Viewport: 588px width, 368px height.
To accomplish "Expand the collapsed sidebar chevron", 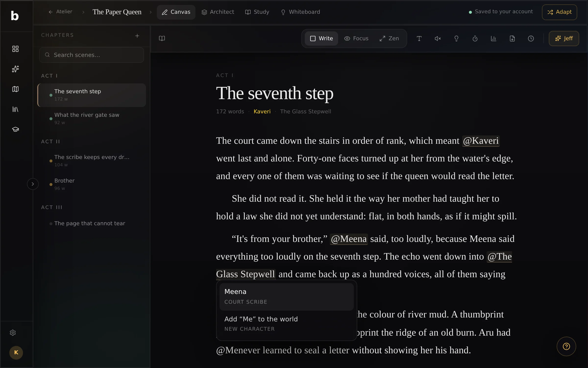I will (x=33, y=184).
